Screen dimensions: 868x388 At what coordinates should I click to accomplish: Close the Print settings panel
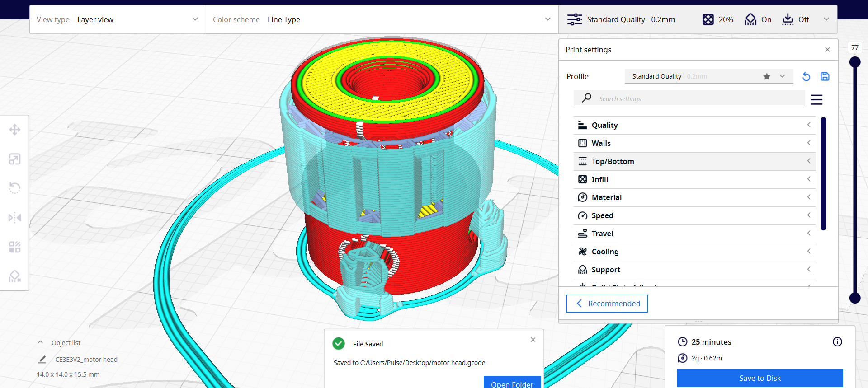[827, 50]
